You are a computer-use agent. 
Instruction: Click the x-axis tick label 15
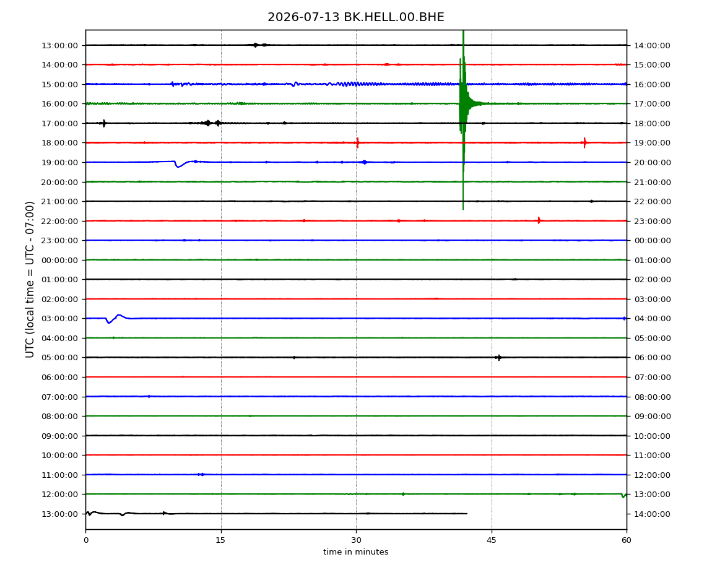[220, 540]
